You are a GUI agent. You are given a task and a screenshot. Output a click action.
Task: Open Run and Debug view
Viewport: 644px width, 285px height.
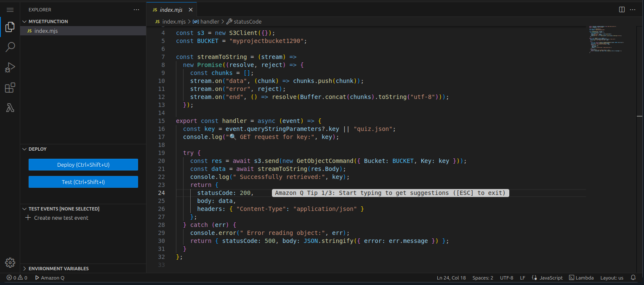coord(10,67)
